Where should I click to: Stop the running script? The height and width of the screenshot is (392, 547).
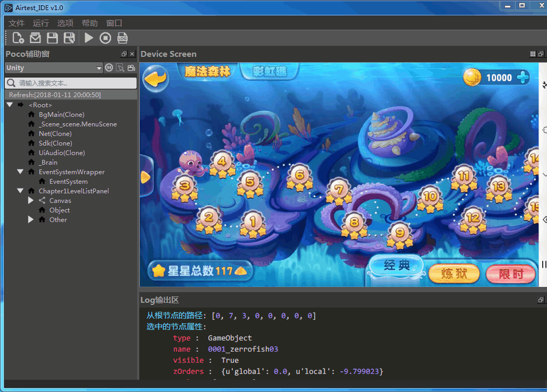[105, 38]
